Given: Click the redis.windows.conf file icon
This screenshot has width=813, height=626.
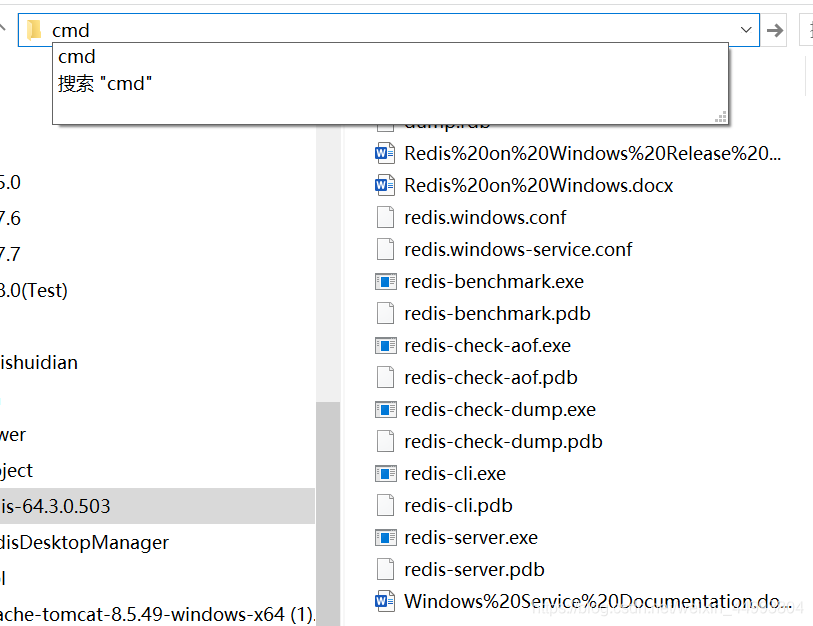Looking at the screenshot, I should [x=385, y=217].
